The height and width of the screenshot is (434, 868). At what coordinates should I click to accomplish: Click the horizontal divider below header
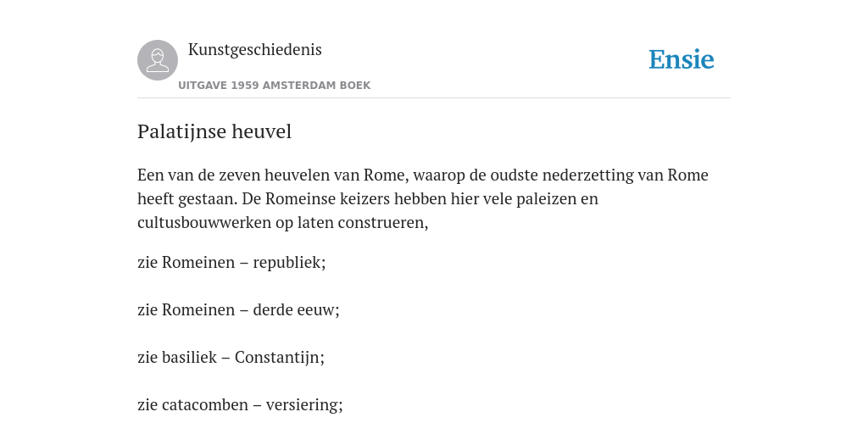434,98
